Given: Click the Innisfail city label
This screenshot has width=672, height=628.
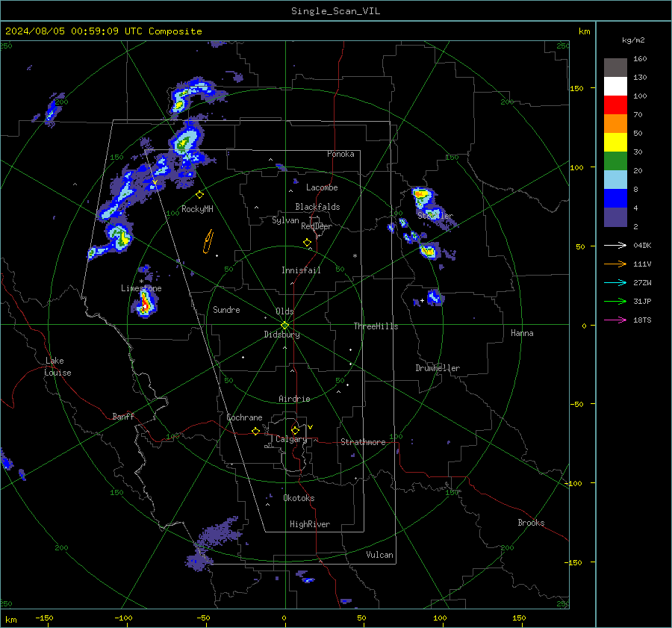Looking at the screenshot, I should coord(301,270).
